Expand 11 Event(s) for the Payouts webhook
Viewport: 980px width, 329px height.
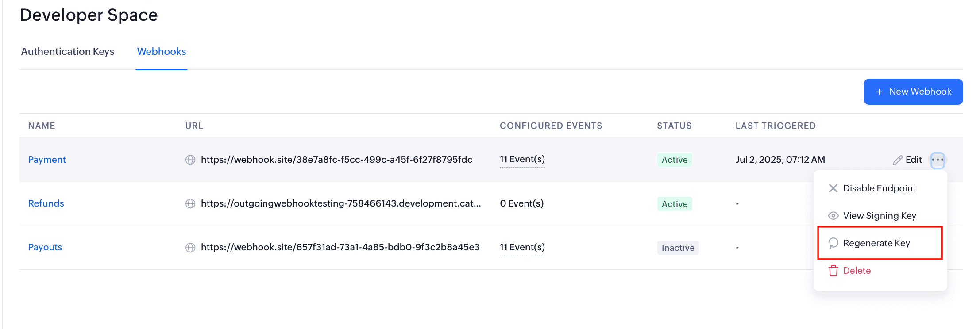[x=522, y=247]
